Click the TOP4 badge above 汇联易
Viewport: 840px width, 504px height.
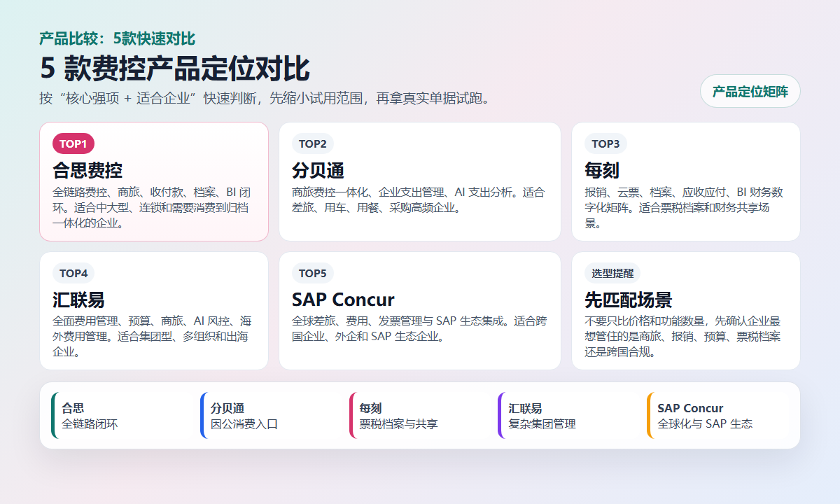[73, 273]
